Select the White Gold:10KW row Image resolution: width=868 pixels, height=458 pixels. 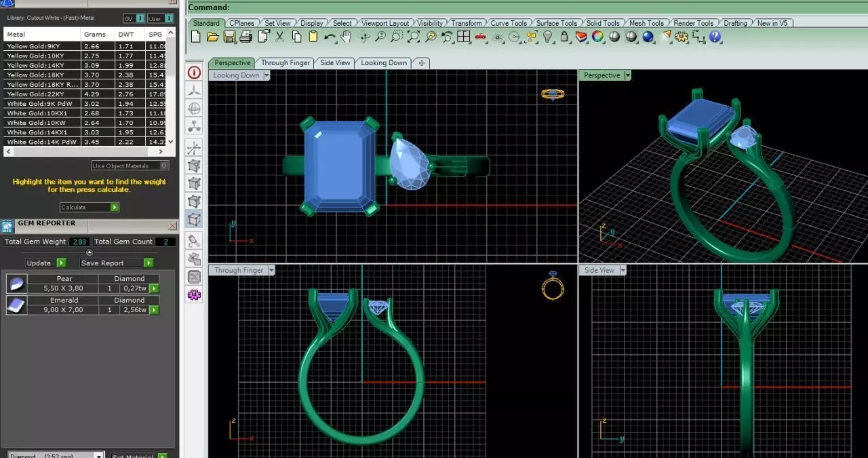pos(85,123)
